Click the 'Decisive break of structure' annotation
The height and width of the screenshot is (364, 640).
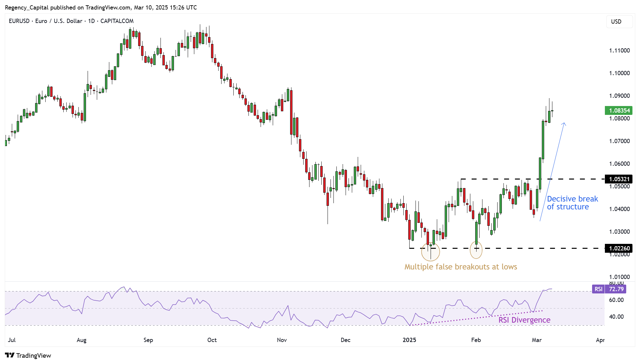click(x=572, y=203)
